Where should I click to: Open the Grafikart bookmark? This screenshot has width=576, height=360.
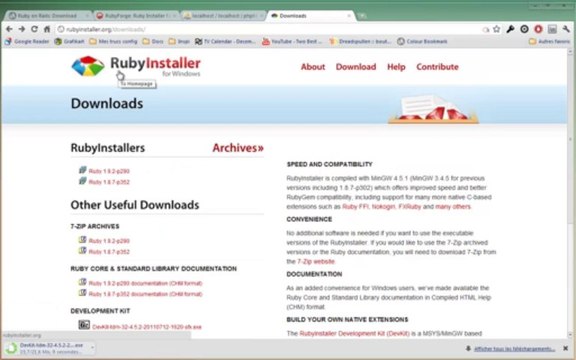pyautogui.click(x=69, y=42)
